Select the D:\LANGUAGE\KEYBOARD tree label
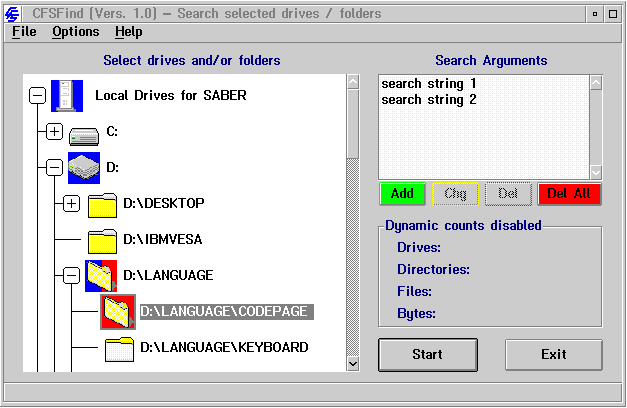This screenshot has width=627, height=408. coord(224,348)
